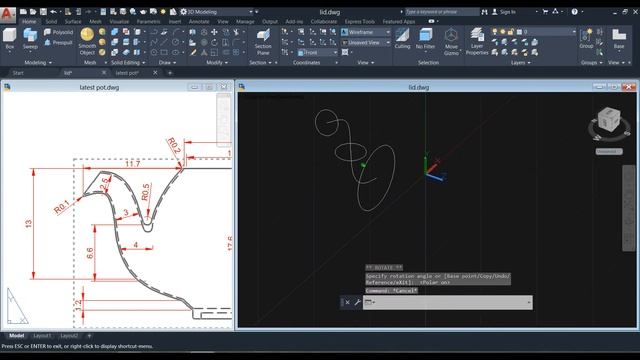The image size is (640, 360).
Task: Expand the Modeling panel
Action: point(38,62)
